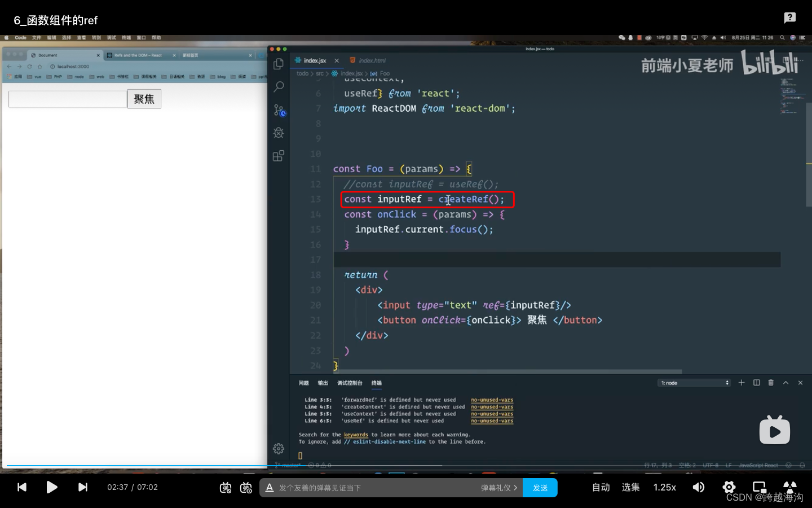
Task: Click the todo breadcrumb segment
Action: click(x=302, y=73)
